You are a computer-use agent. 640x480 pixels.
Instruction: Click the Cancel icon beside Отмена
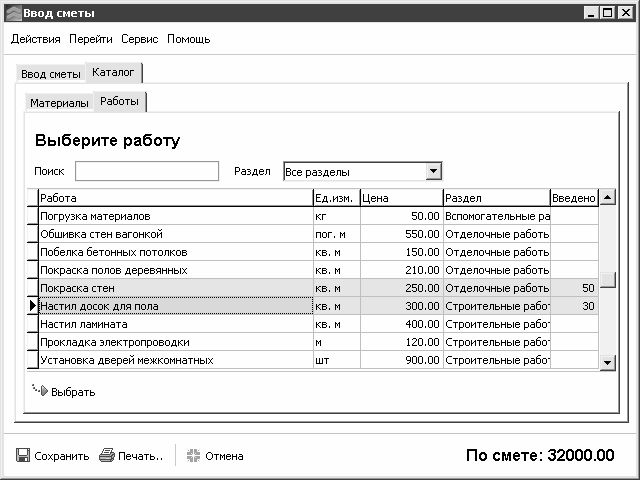click(193, 456)
